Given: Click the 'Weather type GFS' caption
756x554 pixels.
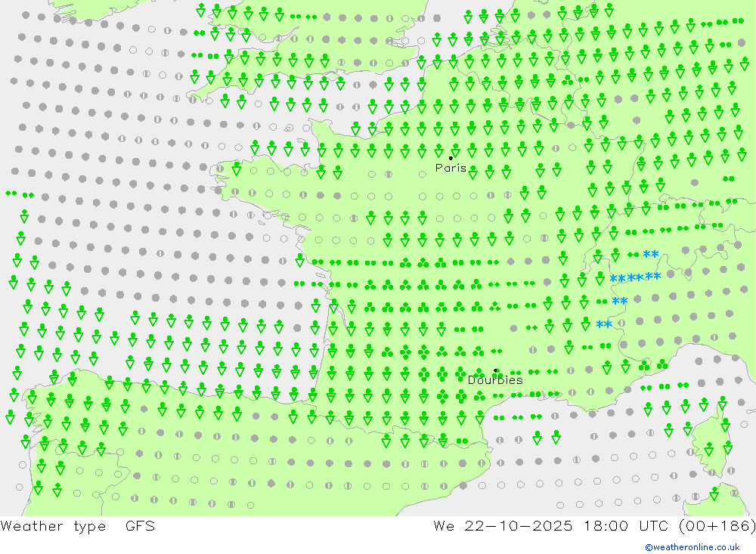Looking at the screenshot, I should (78, 525).
